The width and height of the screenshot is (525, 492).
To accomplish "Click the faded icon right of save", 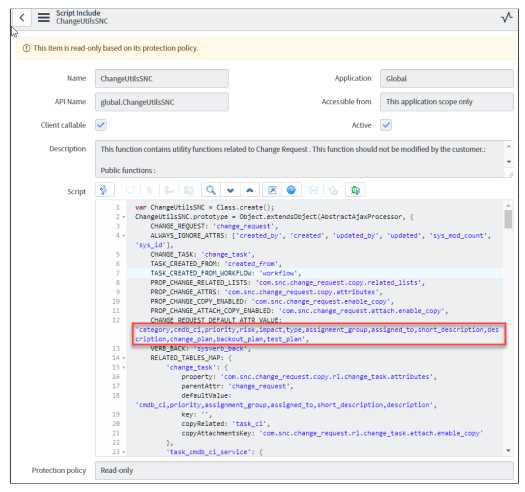I will [x=333, y=191].
